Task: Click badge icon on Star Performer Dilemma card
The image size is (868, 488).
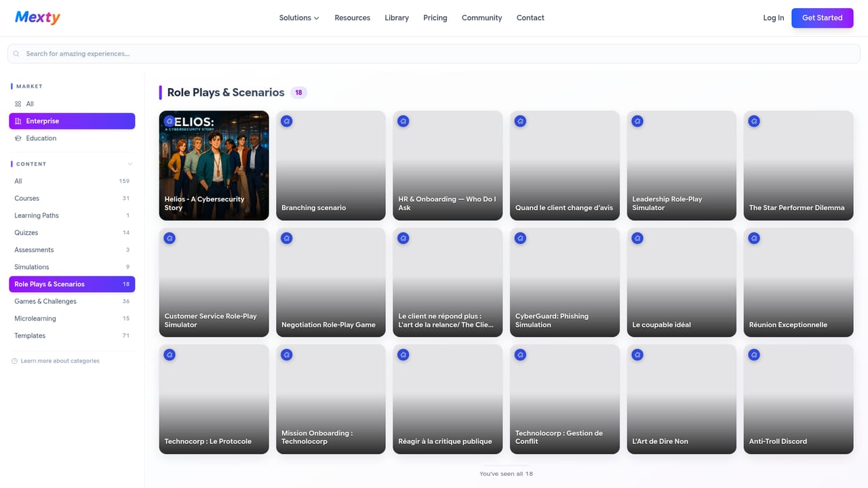Action: [x=754, y=121]
